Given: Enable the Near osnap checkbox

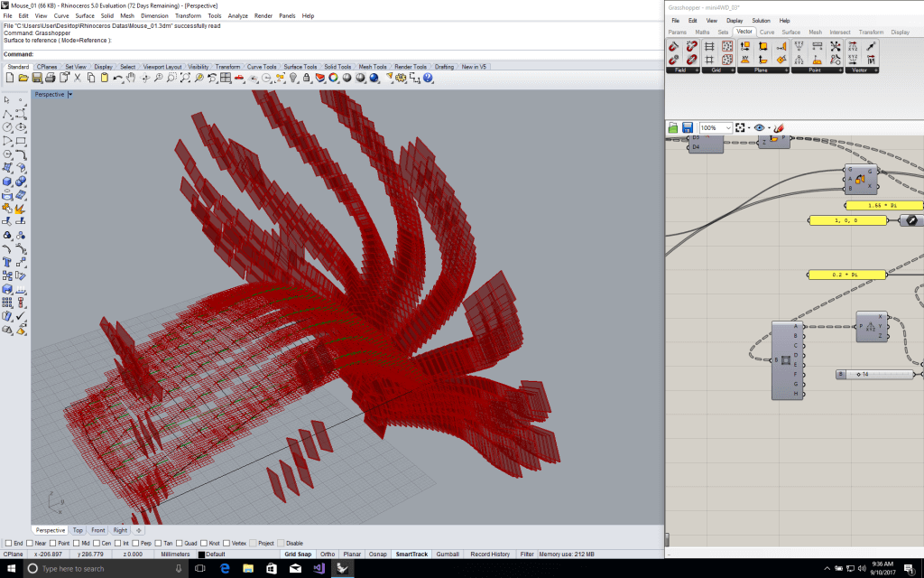Looking at the screenshot, I should [x=30, y=543].
